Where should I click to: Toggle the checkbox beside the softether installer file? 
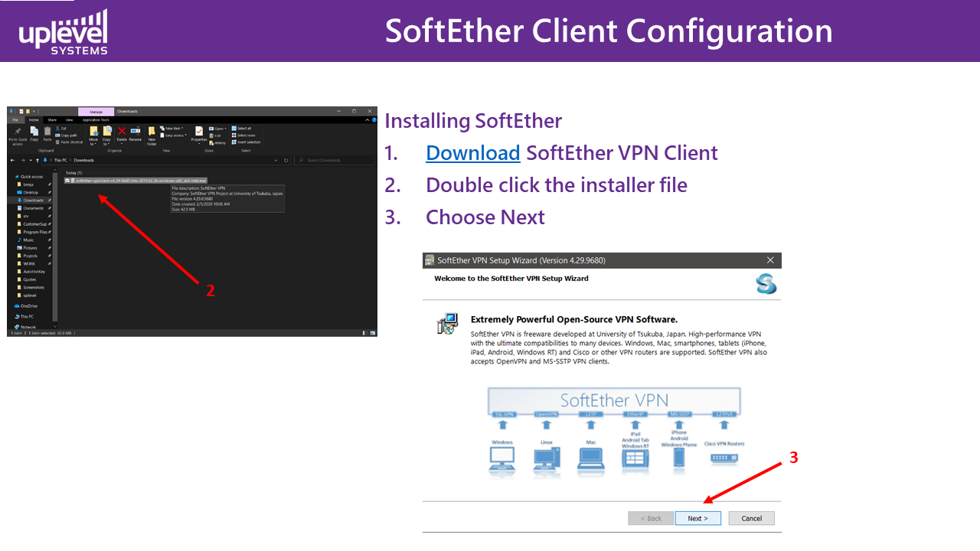click(x=67, y=181)
